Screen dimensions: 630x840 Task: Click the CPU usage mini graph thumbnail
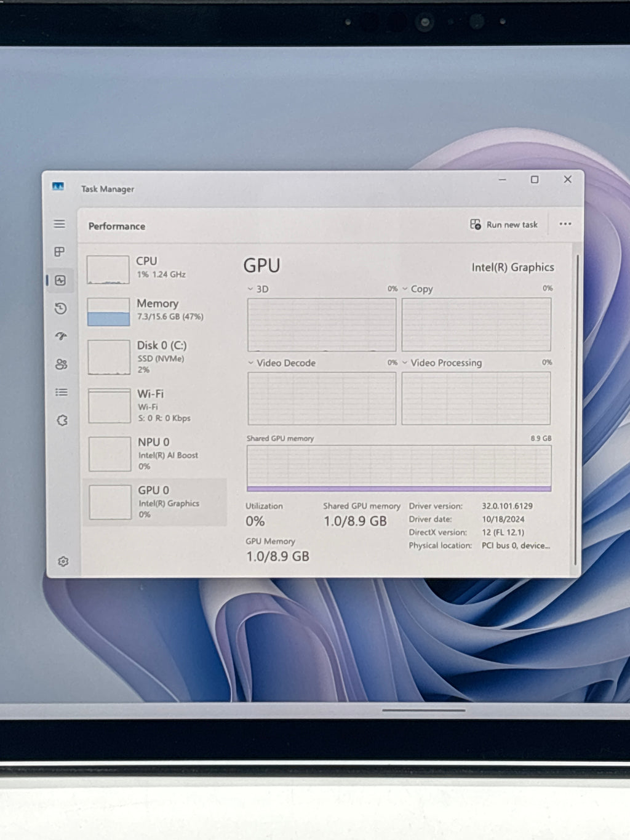click(x=108, y=270)
